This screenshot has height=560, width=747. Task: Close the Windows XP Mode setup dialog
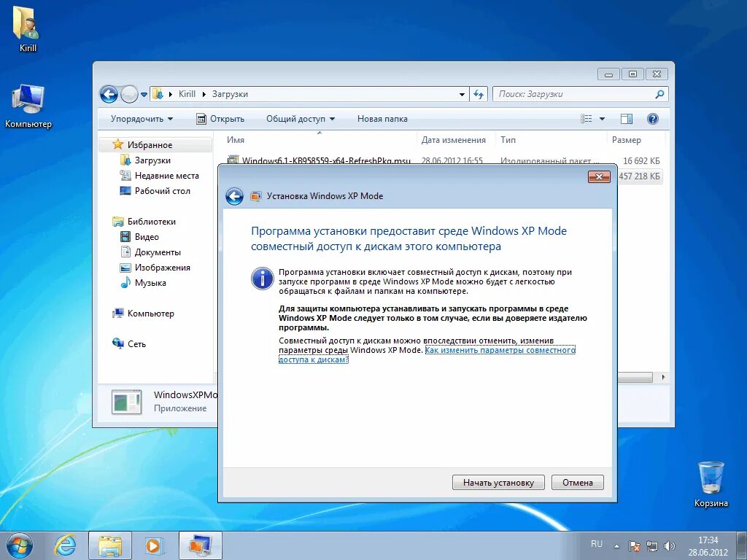(x=599, y=177)
